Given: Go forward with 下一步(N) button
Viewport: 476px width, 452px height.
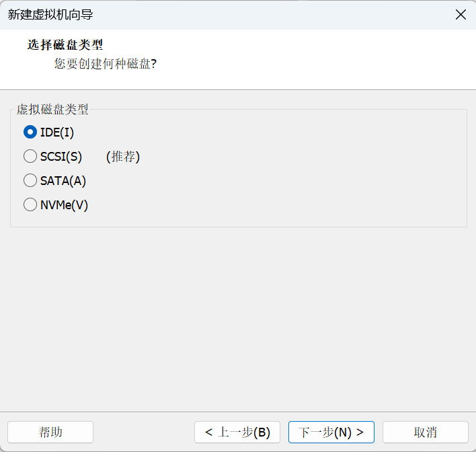Looking at the screenshot, I should coord(331,432).
